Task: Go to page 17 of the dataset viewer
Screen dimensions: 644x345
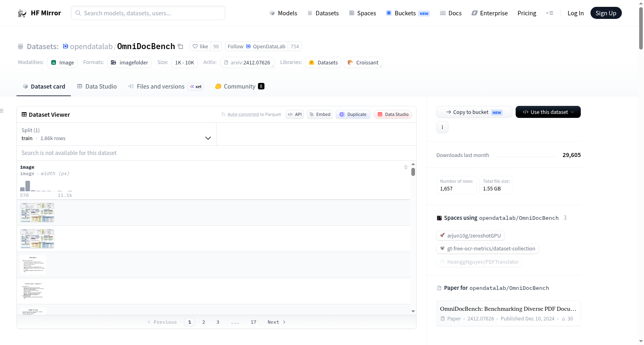Action: coord(254,322)
